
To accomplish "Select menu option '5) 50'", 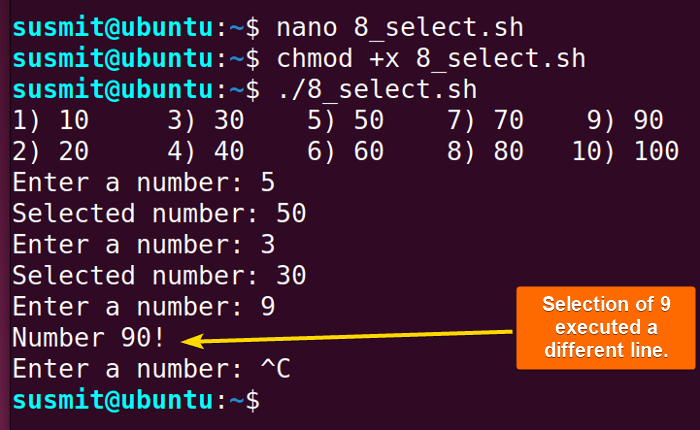I will 346,121.
